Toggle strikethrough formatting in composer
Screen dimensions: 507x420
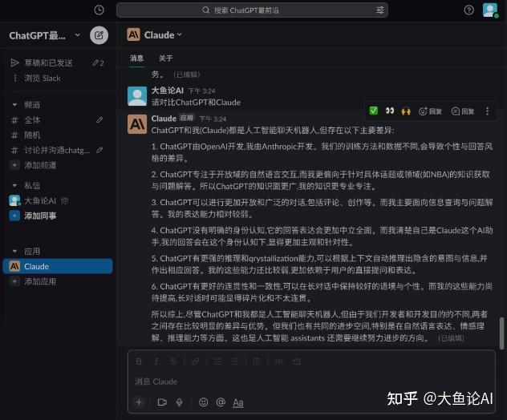pos(173,361)
